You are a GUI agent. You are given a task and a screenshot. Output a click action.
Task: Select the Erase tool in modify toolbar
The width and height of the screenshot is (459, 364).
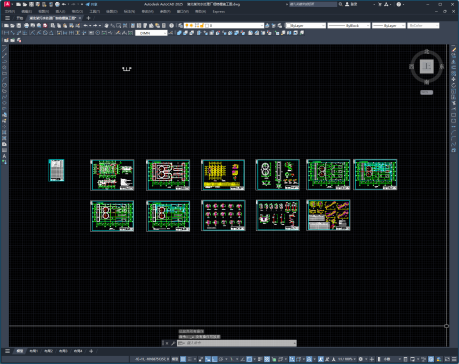pyautogui.click(x=454, y=49)
